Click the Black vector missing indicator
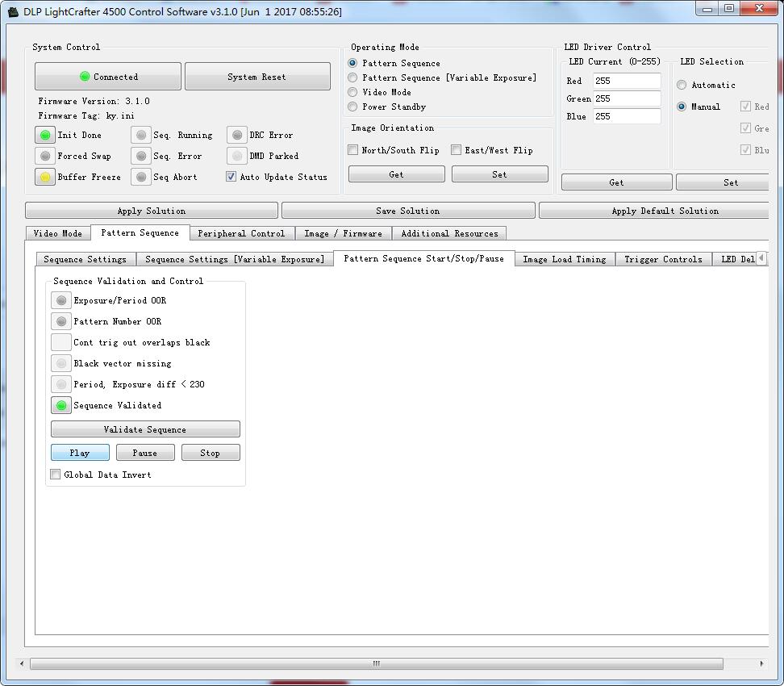784x686 pixels. (x=61, y=364)
